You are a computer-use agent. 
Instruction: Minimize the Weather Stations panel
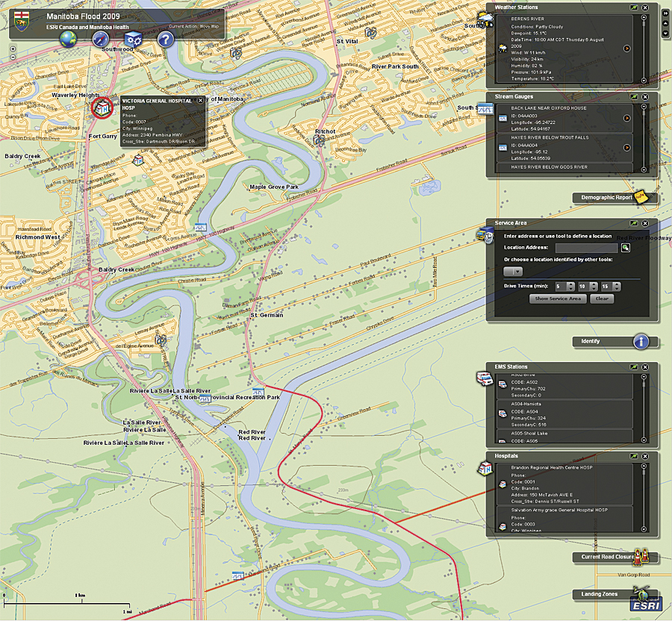coord(634,7)
